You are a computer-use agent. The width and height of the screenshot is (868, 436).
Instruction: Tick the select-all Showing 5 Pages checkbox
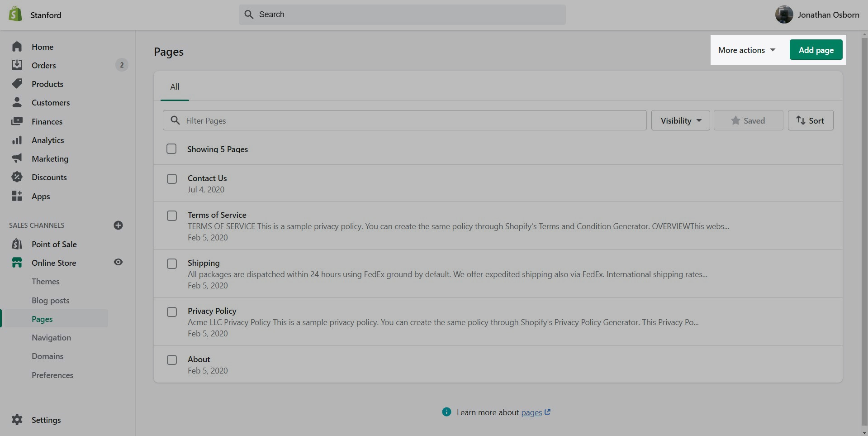(171, 149)
